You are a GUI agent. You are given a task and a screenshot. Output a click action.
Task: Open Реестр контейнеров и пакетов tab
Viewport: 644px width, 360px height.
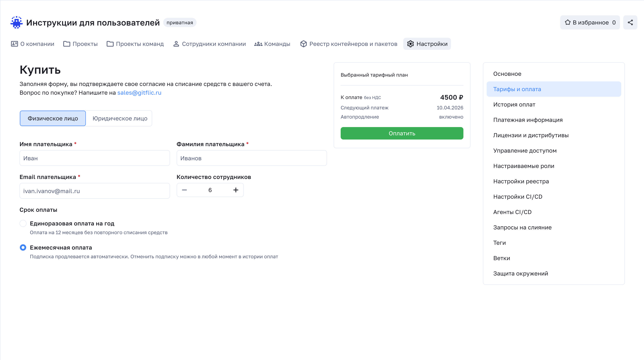(x=349, y=44)
